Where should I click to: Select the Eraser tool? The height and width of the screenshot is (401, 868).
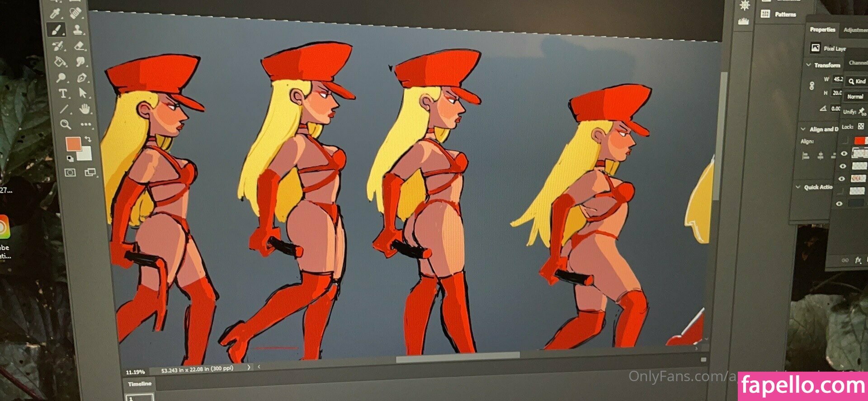click(x=79, y=46)
